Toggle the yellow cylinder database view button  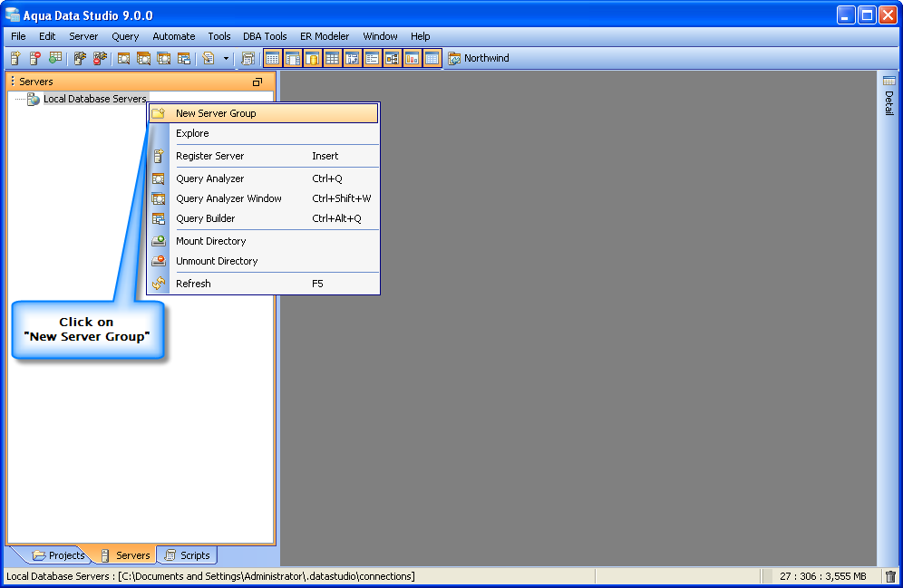[312, 58]
